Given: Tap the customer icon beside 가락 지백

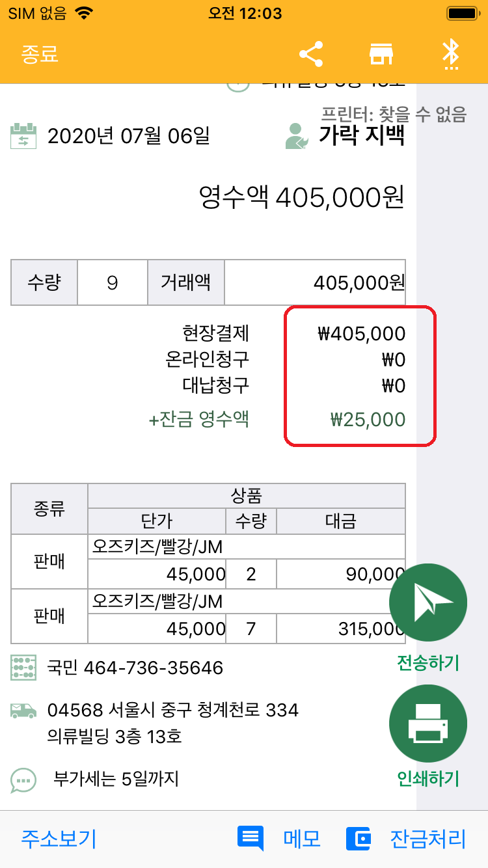Looking at the screenshot, I should coord(298,136).
